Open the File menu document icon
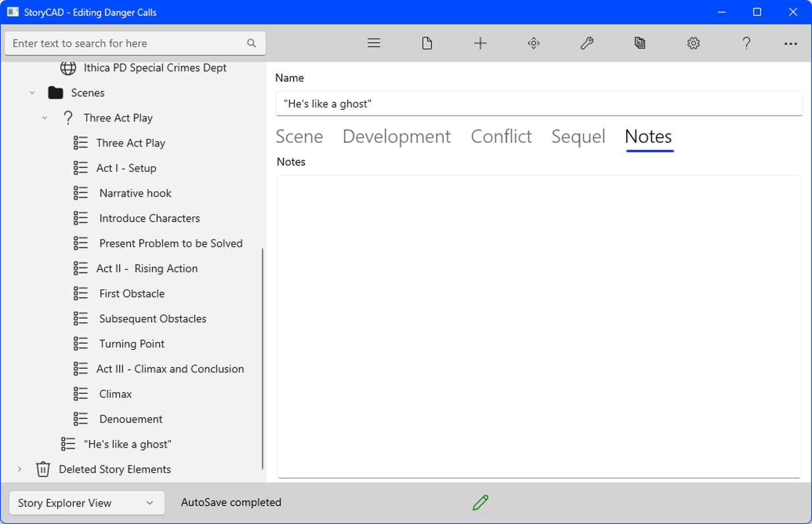This screenshot has width=812, height=524. (x=427, y=43)
